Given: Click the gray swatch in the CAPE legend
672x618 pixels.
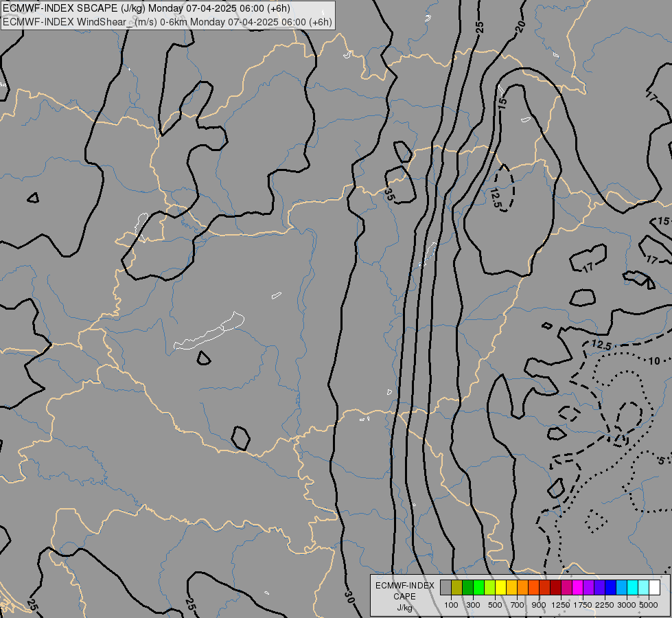Looking at the screenshot, I should click(445, 588).
